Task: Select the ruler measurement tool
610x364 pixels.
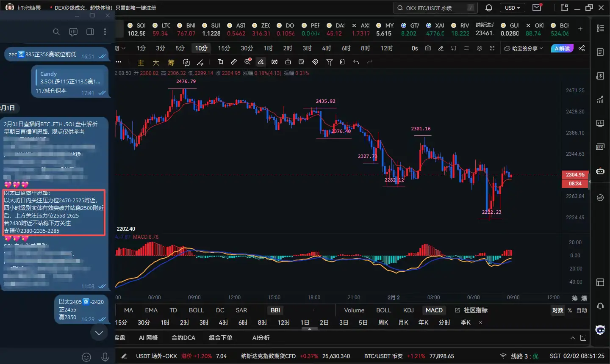Action: [x=233, y=62]
